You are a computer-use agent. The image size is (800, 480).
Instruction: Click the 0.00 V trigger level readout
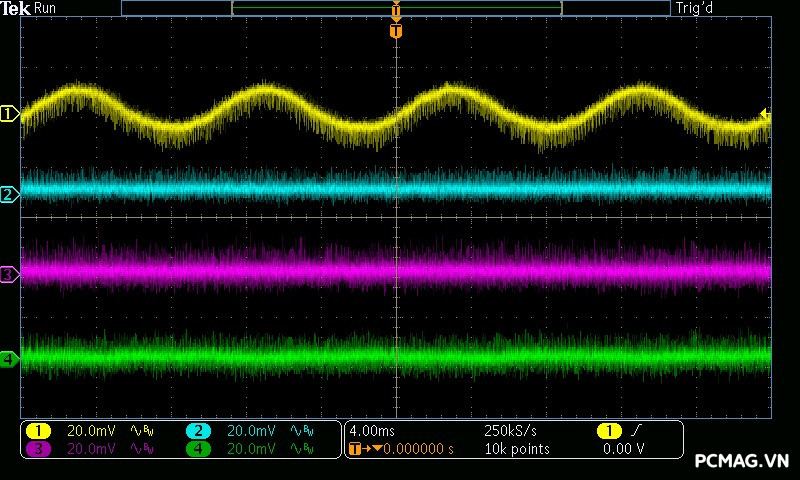pos(624,449)
